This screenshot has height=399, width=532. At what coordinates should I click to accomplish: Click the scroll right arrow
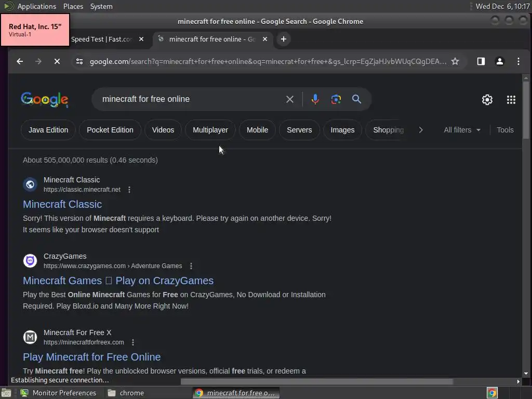click(518, 382)
